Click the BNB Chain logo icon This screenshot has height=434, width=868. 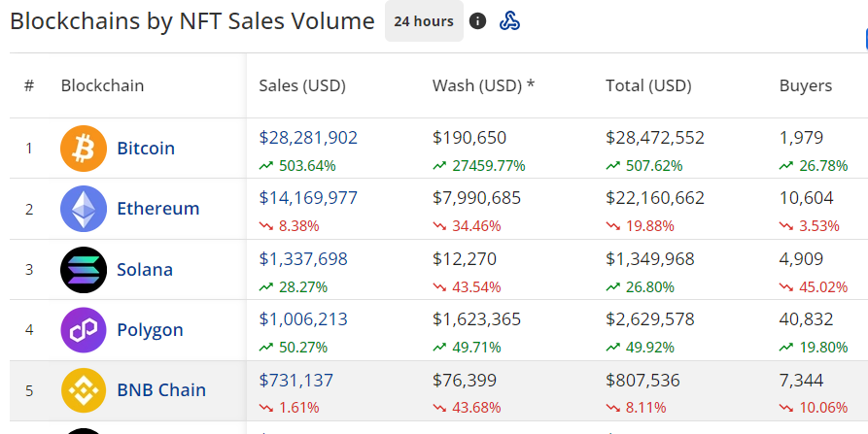pyautogui.click(x=84, y=390)
